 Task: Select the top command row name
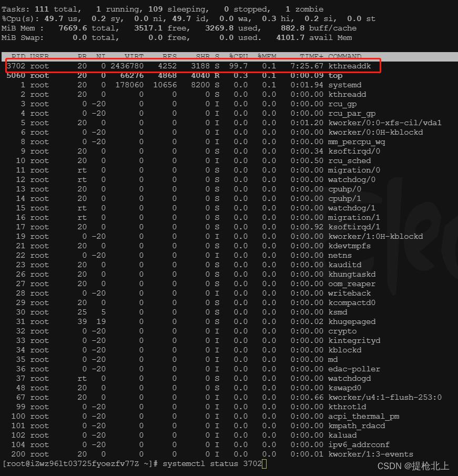(335, 76)
